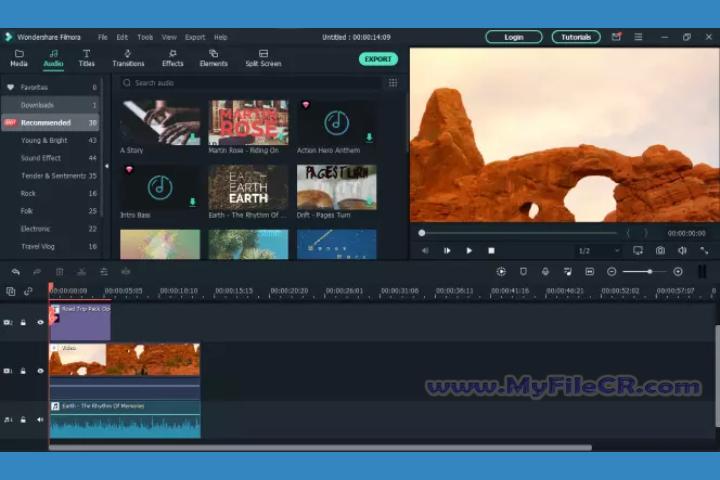The image size is (720, 480).
Task: Open the edit adjustments sliders icon
Action: (104, 271)
